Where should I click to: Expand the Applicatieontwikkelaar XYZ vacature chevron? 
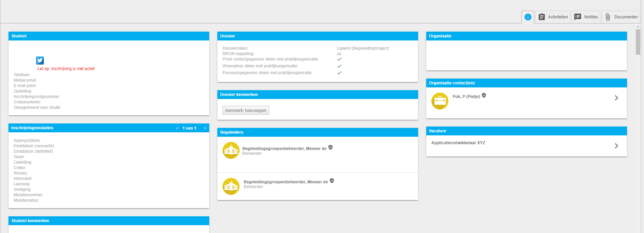click(616, 146)
